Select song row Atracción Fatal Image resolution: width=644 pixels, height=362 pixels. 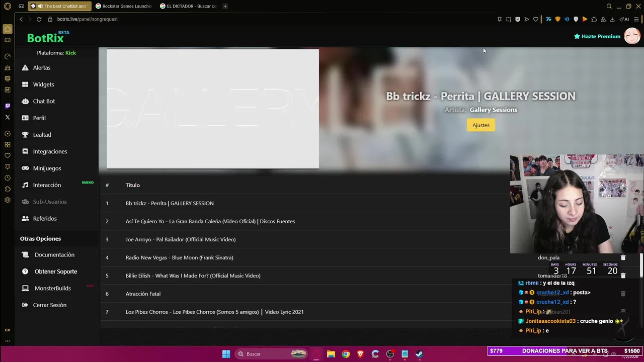tap(143, 294)
